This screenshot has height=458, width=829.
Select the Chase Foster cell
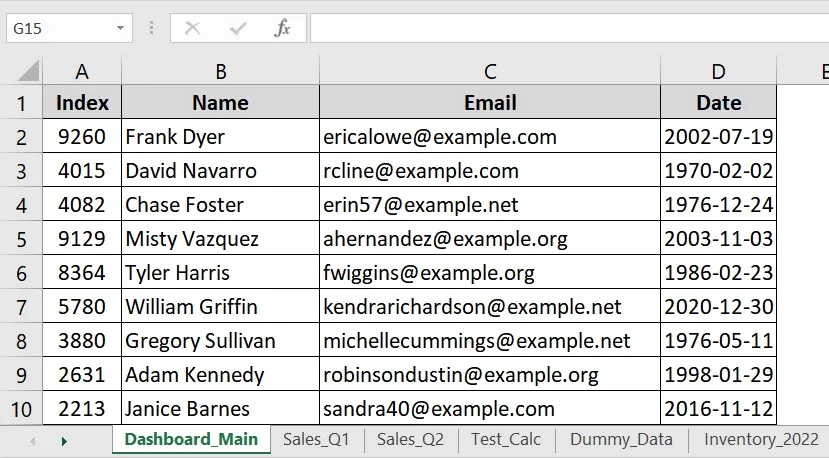220,205
